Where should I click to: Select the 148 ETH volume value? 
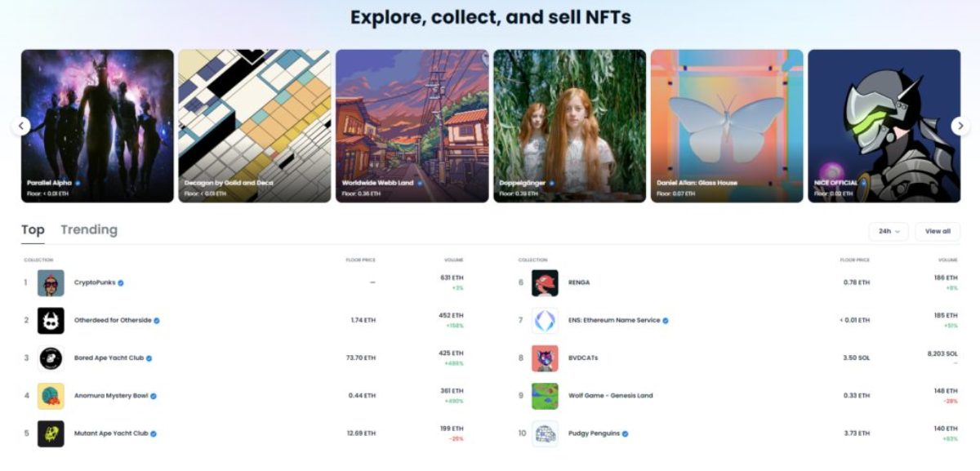pyautogui.click(x=947, y=391)
